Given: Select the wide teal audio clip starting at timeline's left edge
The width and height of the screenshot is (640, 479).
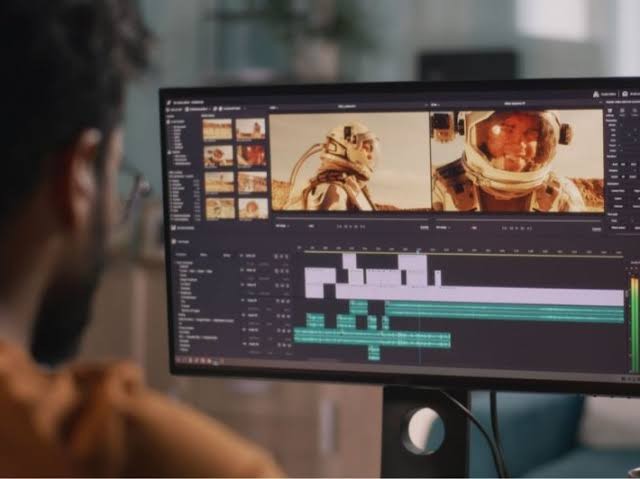Looking at the screenshot, I should pyautogui.click(x=372, y=338).
